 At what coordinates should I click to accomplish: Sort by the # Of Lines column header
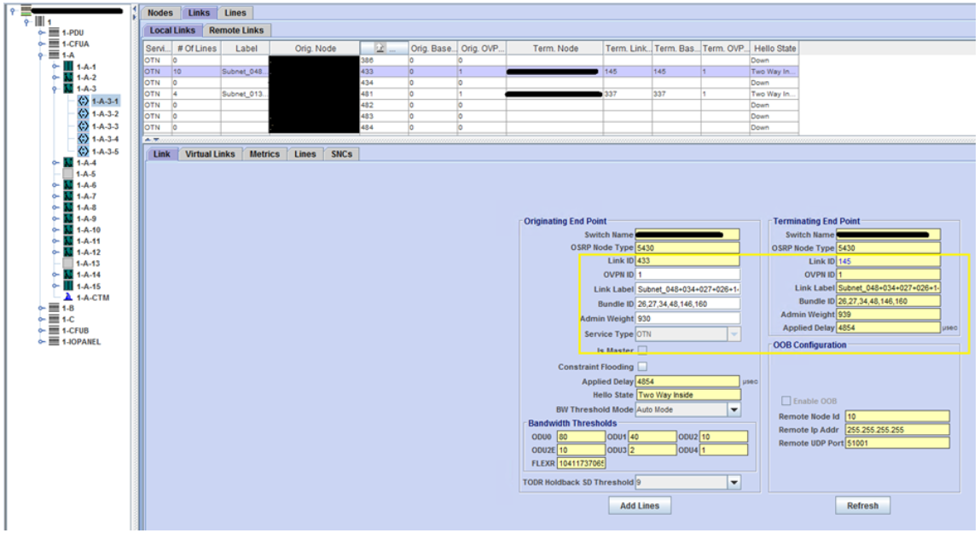click(196, 48)
